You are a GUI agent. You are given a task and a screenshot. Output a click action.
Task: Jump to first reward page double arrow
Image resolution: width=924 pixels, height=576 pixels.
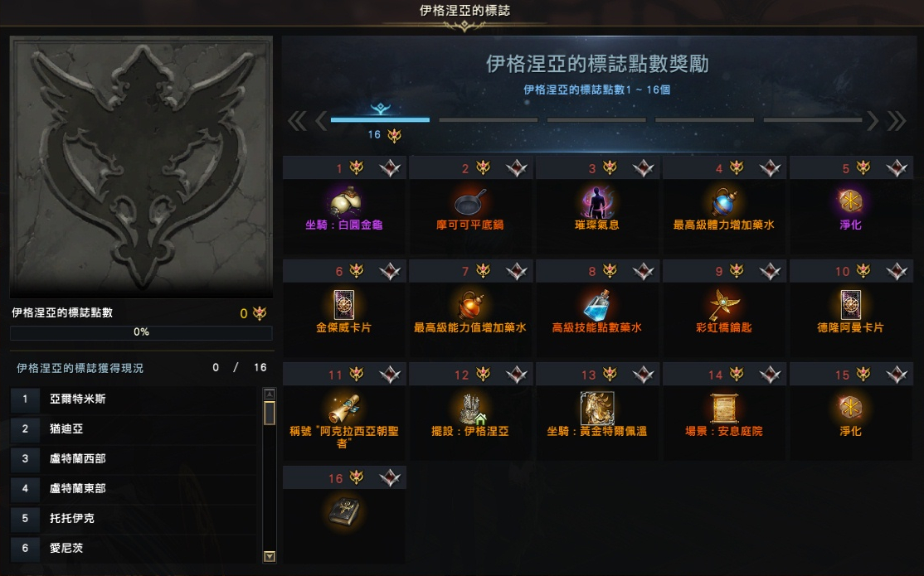click(297, 121)
